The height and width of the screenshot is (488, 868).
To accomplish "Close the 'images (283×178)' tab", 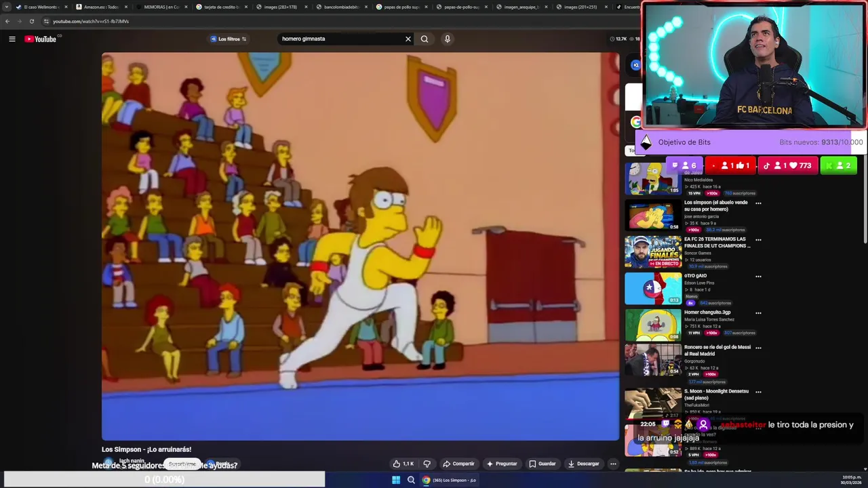I will pyautogui.click(x=305, y=7).
